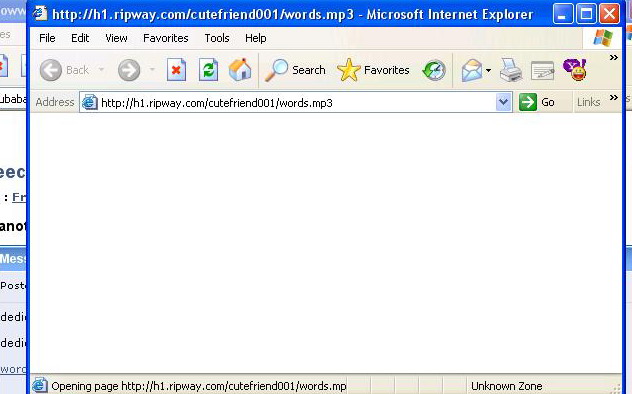
Task: Maximize the Internet Explorer window
Action: coord(586,14)
